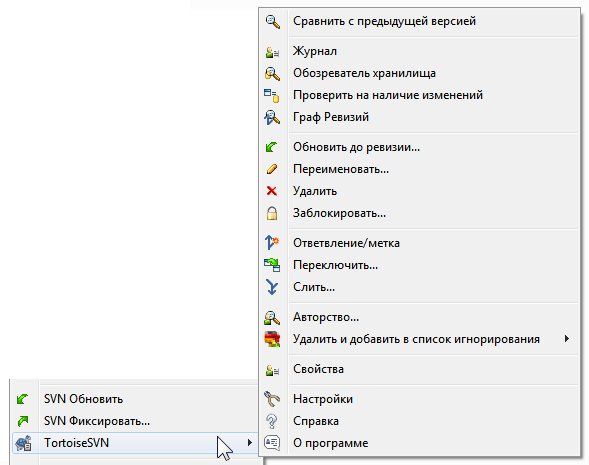The image size is (589, 465).
Task: Choose 'Слить...' from the menu
Action: [419, 287]
